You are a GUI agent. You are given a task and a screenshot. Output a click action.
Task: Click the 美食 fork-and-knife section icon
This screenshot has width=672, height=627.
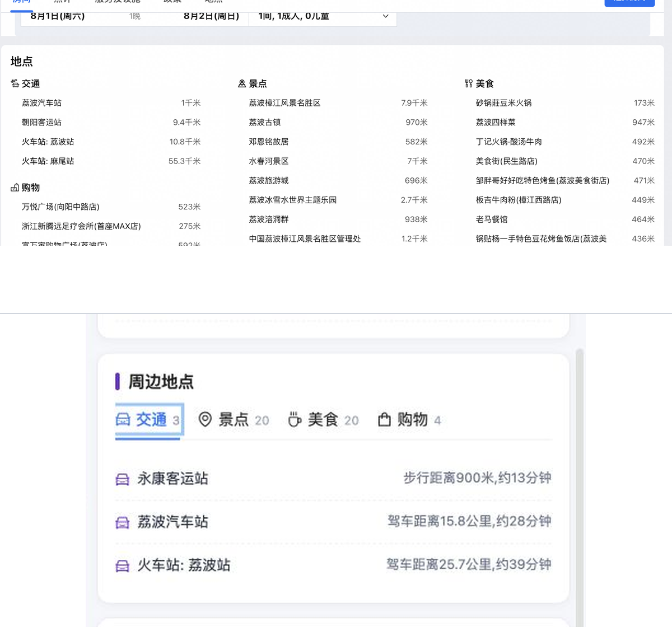tap(469, 83)
